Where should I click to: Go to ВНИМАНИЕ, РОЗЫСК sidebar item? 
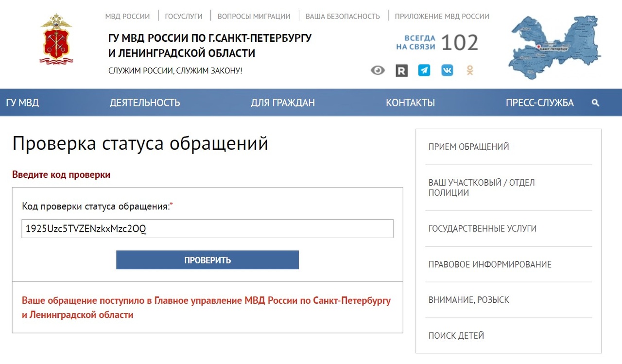click(468, 300)
